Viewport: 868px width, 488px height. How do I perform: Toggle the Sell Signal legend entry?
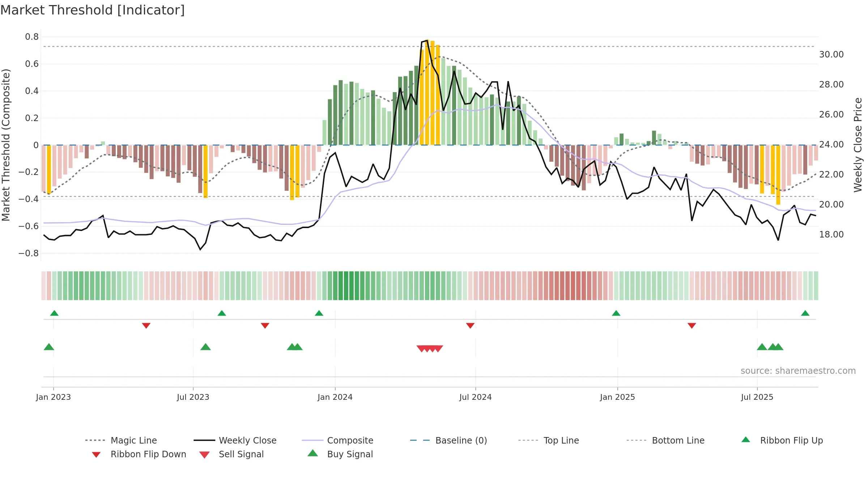[x=231, y=454]
